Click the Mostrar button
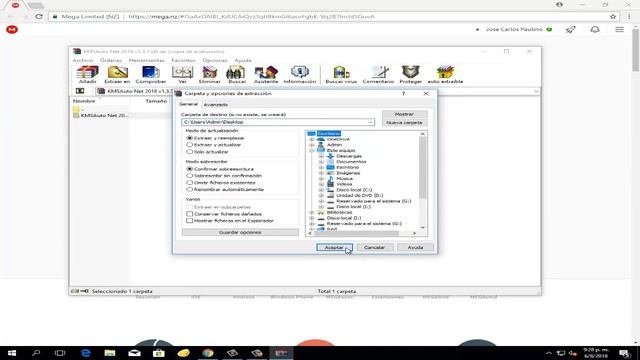 click(x=404, y=114)
